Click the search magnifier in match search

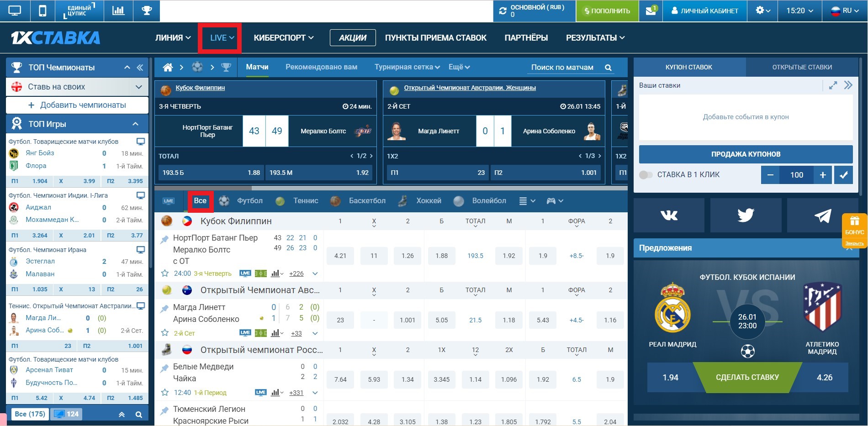[x=608, y=68]
